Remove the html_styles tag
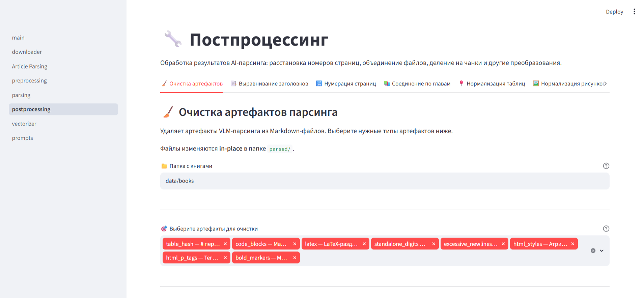644x298 pixels. pyautogui.click(x=573, y=244)
